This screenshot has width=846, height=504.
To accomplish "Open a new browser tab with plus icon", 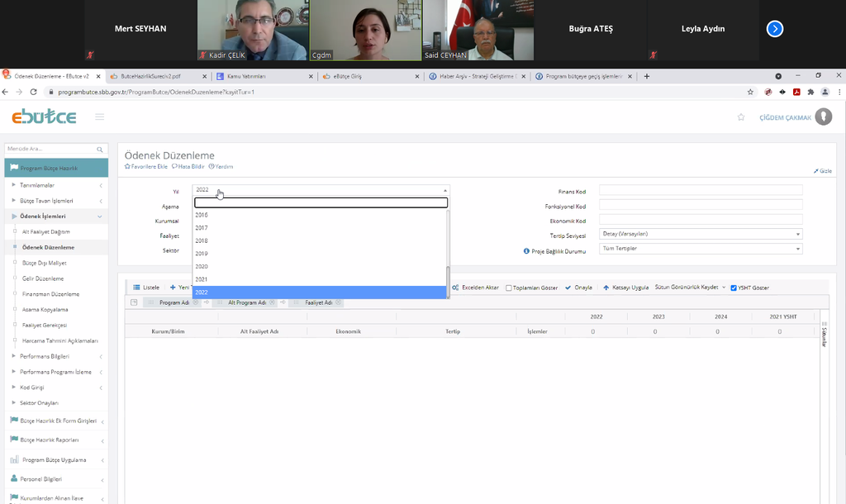I will pyautogui.click(x=647, y=76).
